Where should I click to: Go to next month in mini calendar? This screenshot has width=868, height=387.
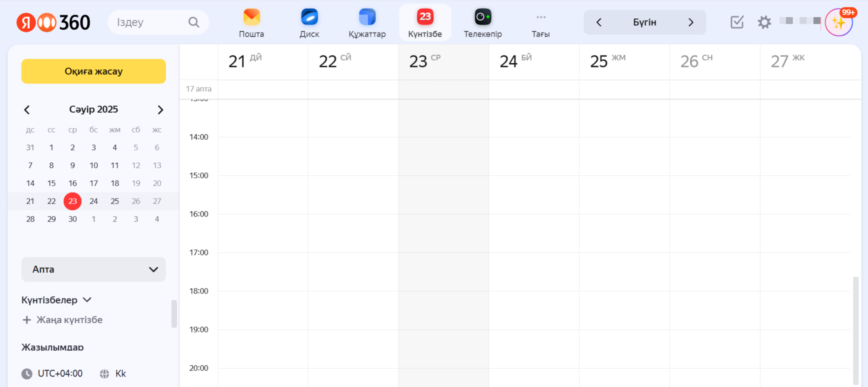(x=160, y=110)
